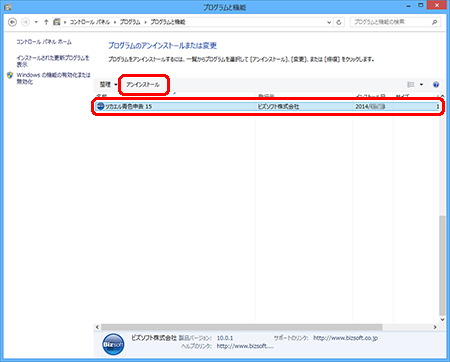Open support link http://www.bizsoft.co.jp
Image resolution: width=450 pixels, height=362 pixels.
click(345, 338)
